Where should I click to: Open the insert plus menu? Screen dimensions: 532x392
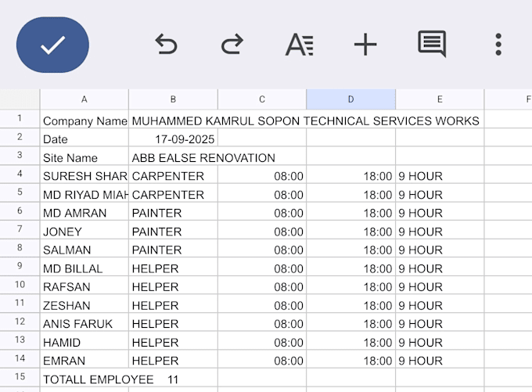pos(365,44)
